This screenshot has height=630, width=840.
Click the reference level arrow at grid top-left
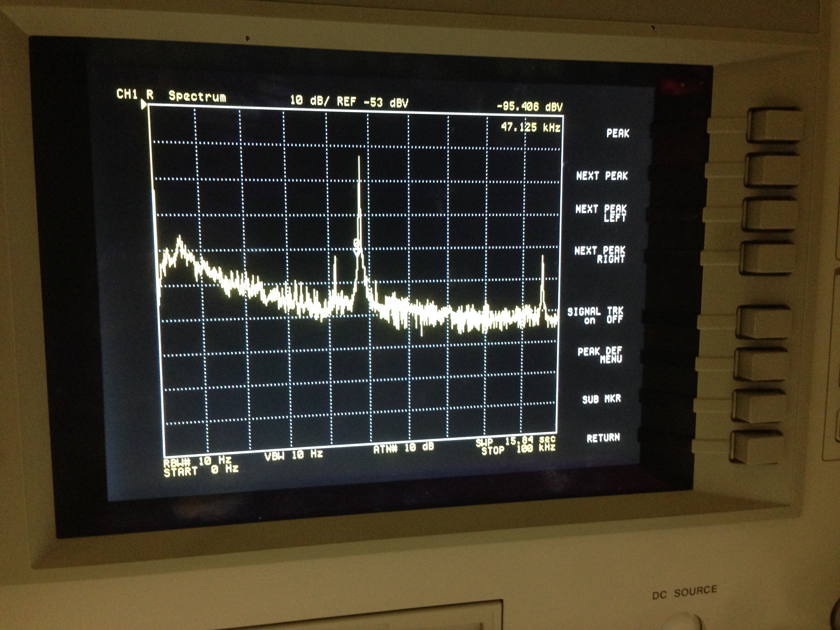tap(144, 104)
